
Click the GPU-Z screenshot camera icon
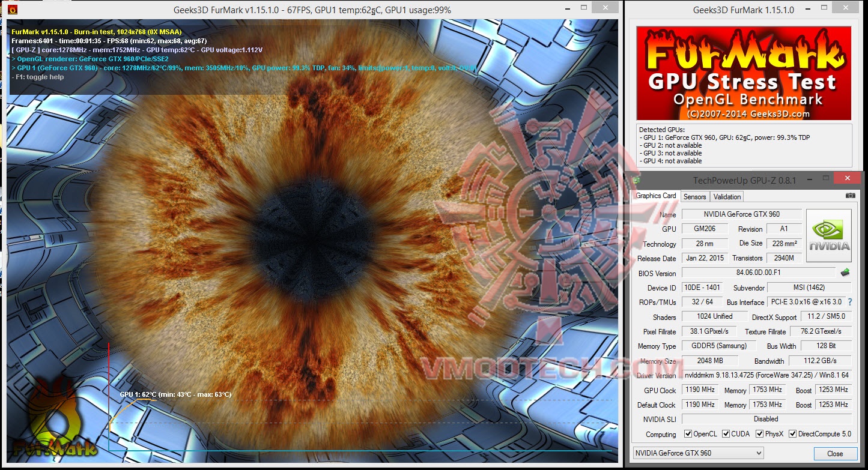click(851, 196)
